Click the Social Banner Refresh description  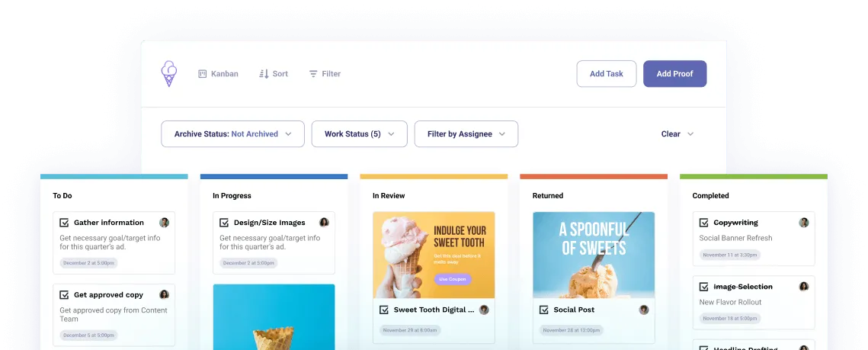(735, 238)
